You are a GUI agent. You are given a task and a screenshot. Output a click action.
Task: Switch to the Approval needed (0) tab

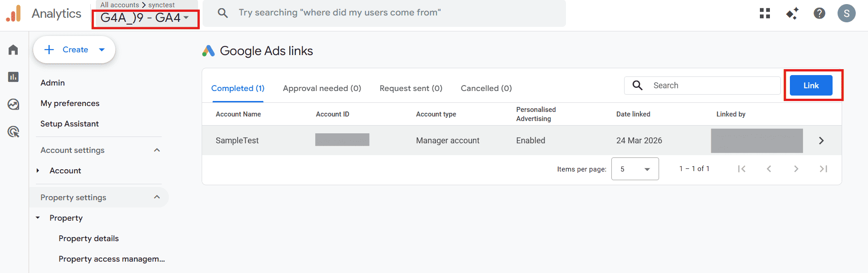(x=322, y=88)
